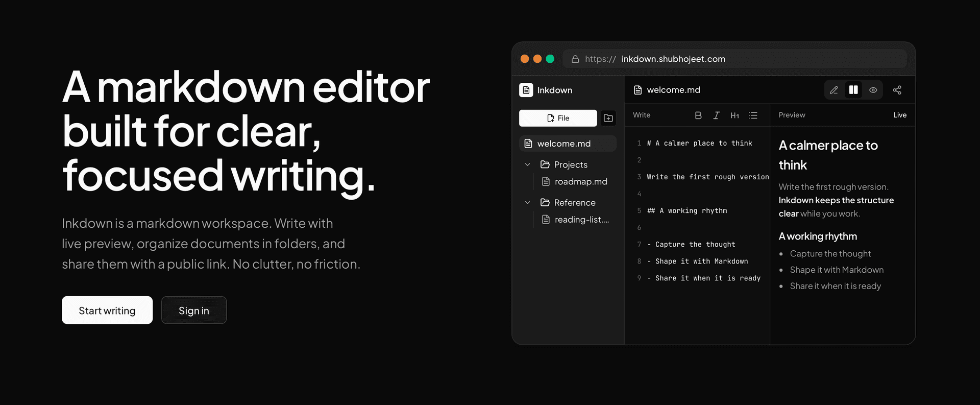
Task: Create a new file with File button
Action: pos(558,118)
